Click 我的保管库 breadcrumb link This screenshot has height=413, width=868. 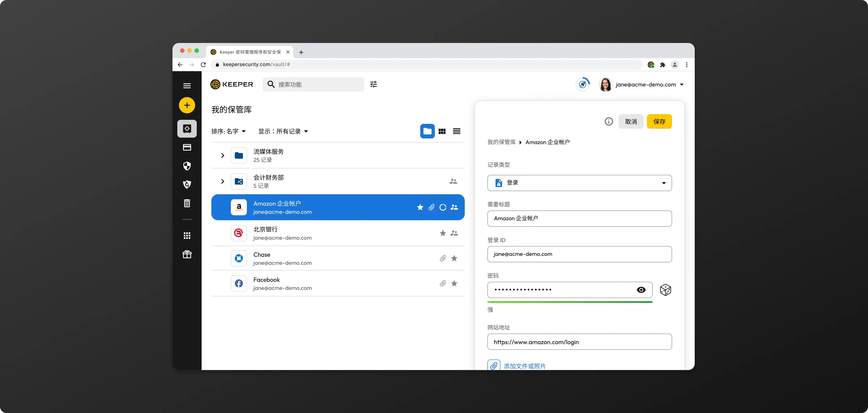click(501, 142)
